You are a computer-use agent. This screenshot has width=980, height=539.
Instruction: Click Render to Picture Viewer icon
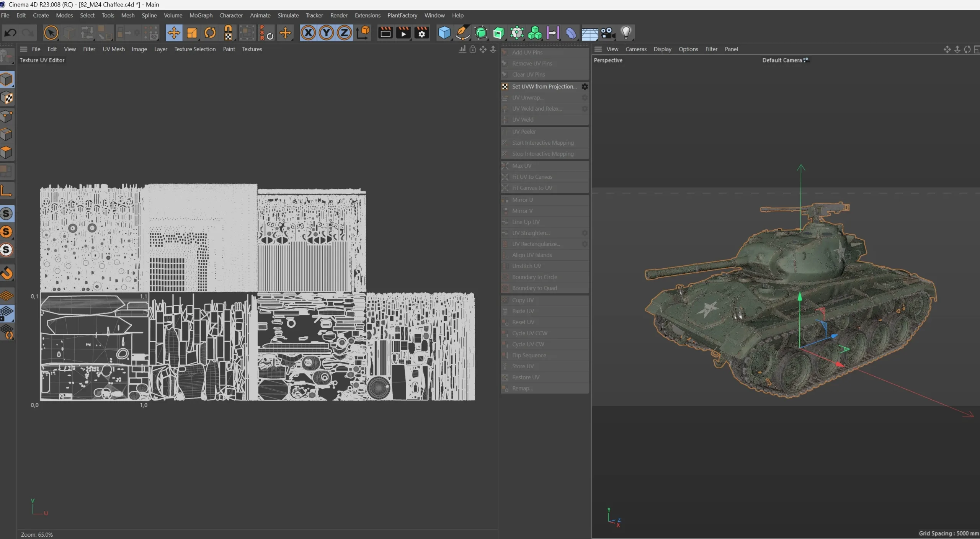[x=403, y=33]
